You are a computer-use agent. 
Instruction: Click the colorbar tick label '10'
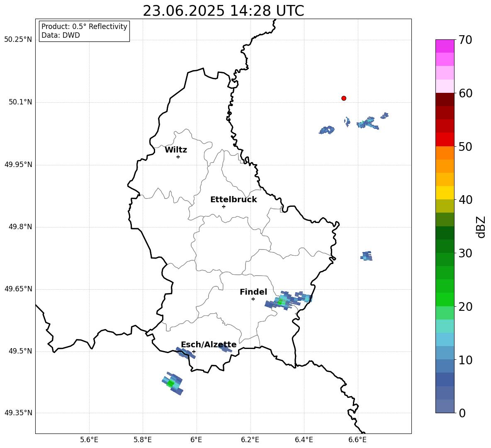point(466,360)
